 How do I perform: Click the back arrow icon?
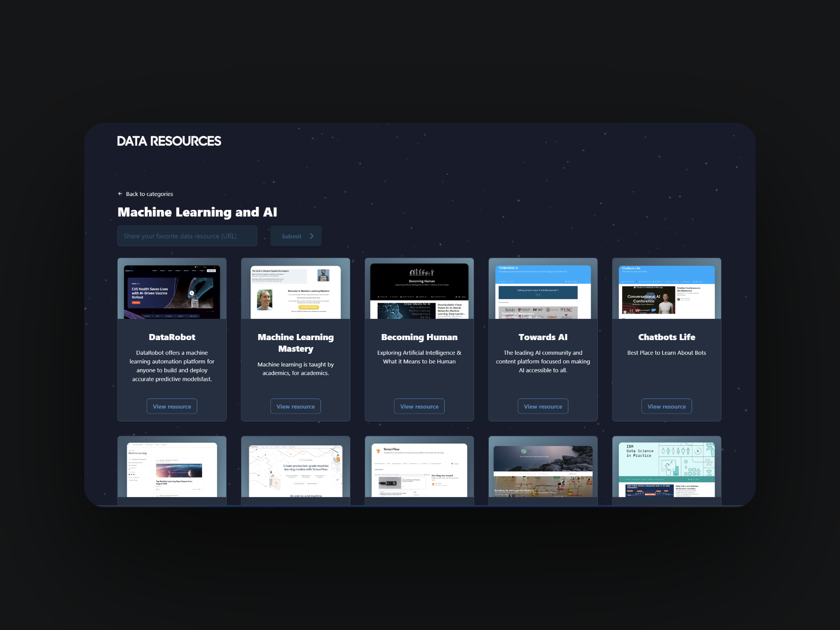point(120,194)
